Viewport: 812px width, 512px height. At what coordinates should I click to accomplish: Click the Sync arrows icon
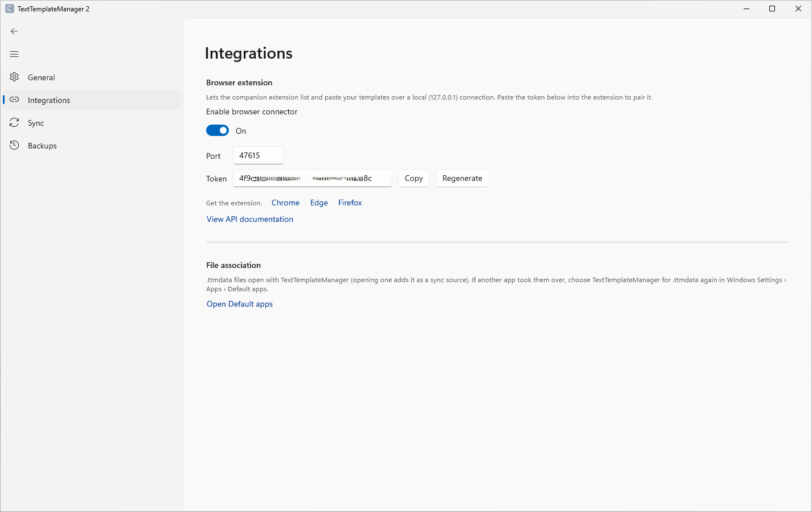pyautogui.click(x=14, y=122)
